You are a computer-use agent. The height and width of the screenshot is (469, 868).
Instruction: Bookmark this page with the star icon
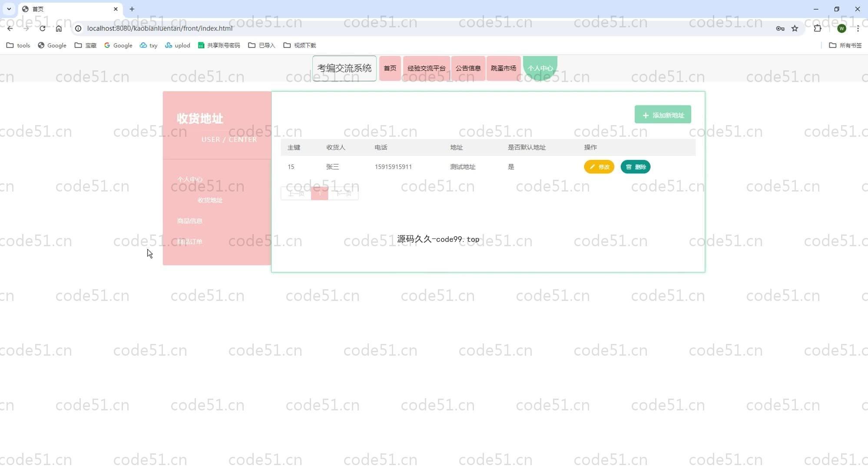795,28
